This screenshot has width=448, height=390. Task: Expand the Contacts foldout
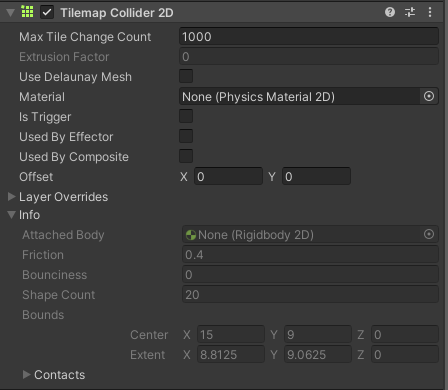pos(27,374)
